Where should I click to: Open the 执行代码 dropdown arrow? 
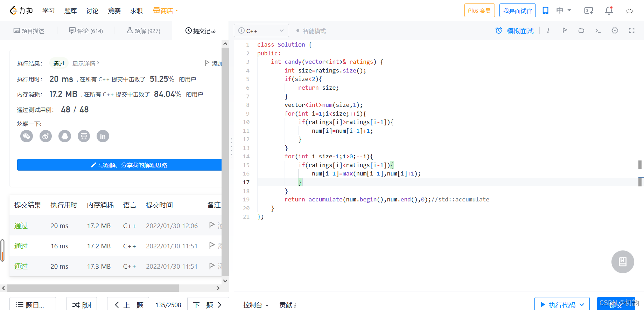[x=582, y=305]
